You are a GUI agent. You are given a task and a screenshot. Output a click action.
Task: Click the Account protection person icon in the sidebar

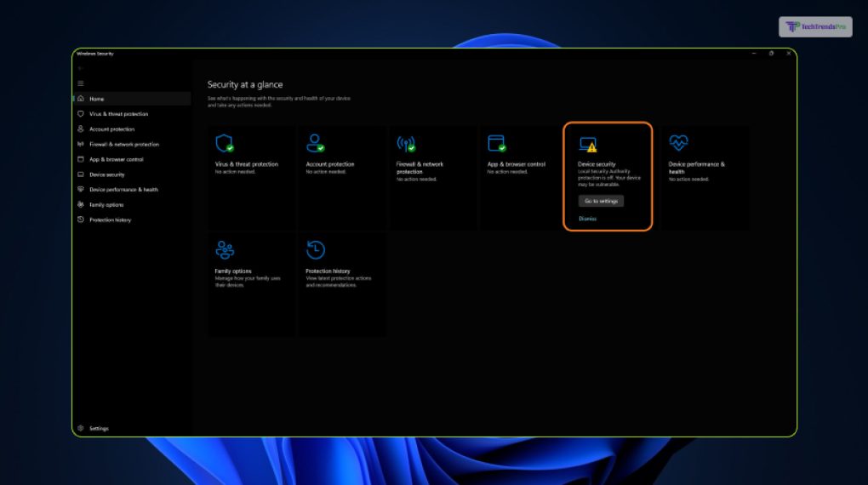[x=81, y=129]
